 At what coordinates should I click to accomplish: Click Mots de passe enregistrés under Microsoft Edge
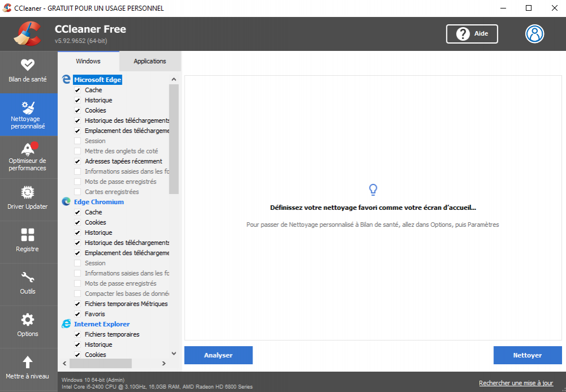(121, 182)
